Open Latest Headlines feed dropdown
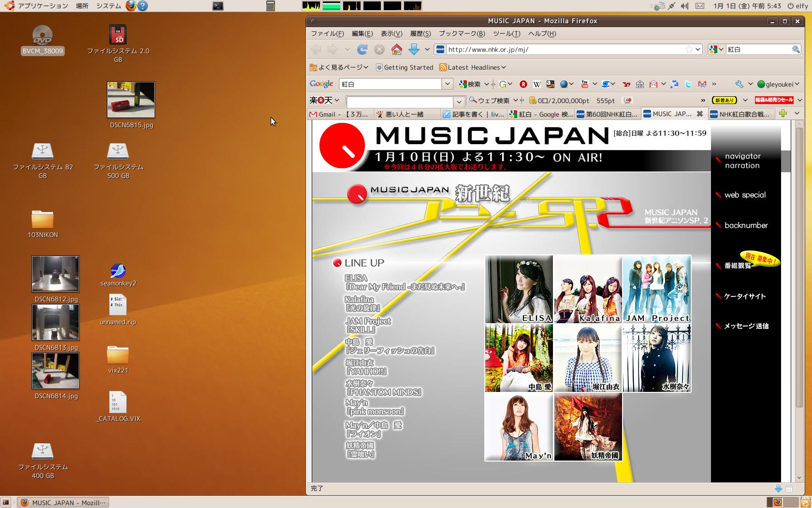Image resolution: width=812 pixels, height=508 pixels. (x=472, y=67)
